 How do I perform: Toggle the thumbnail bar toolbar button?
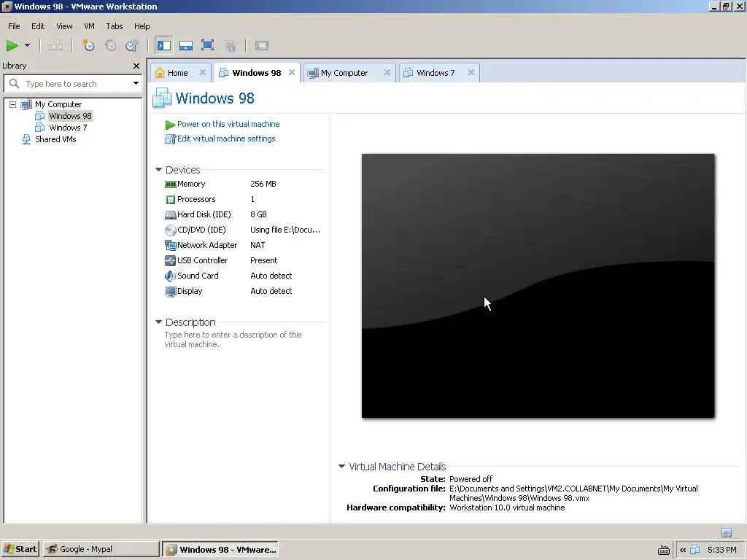(x=186, y=45)
